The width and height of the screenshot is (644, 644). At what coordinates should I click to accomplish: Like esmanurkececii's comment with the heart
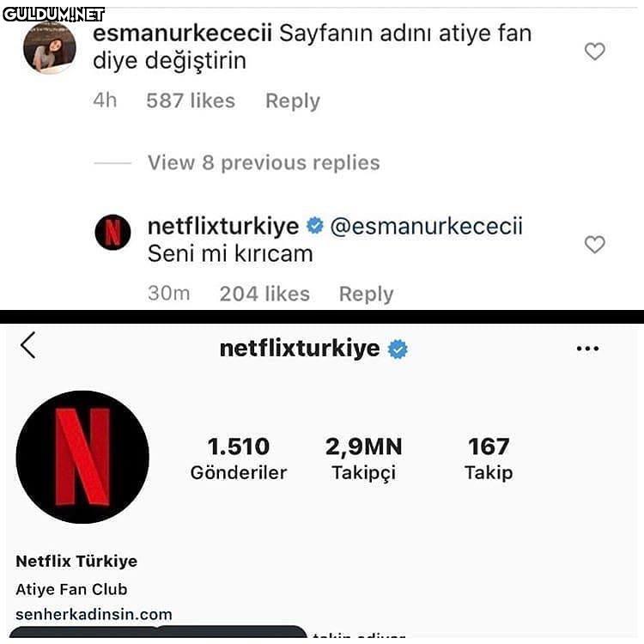click(x=594, y=52)
